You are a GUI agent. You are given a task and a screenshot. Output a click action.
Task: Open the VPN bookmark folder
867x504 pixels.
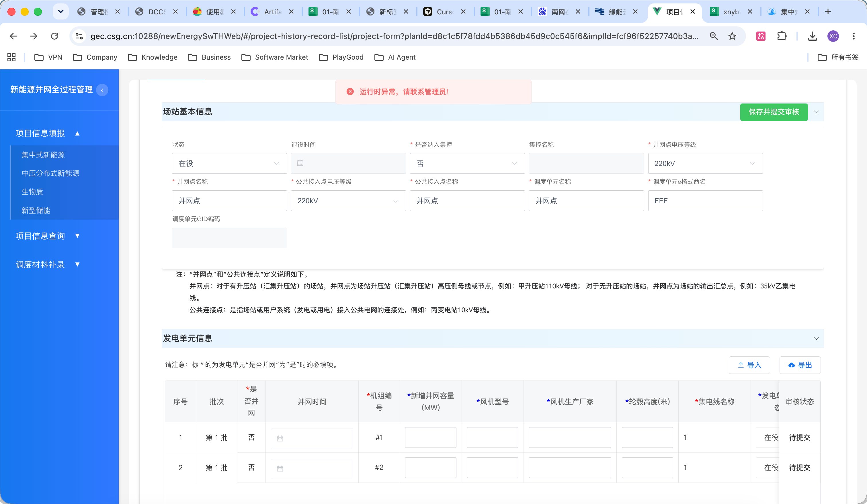click(48, 57)
